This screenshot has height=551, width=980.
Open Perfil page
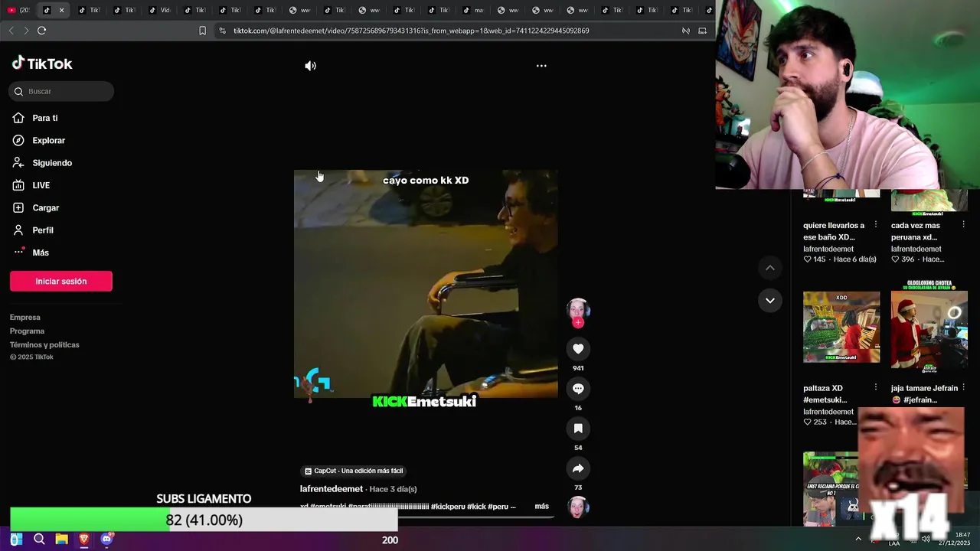tap(34, 230)
